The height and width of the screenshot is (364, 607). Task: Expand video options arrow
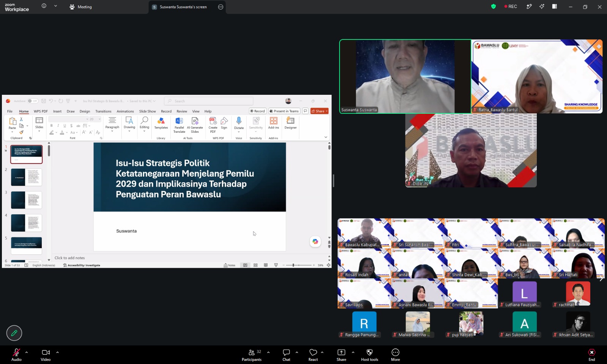tap(57, 352)
